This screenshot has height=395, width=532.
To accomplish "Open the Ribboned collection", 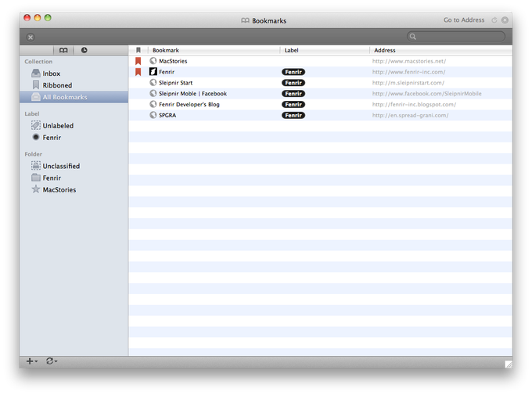I will pyautogui.click(x=74, y=85).
